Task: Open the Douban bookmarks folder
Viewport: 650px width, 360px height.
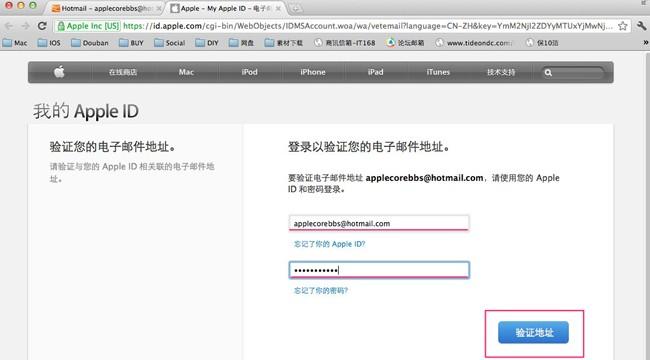Action: [90, 43]
